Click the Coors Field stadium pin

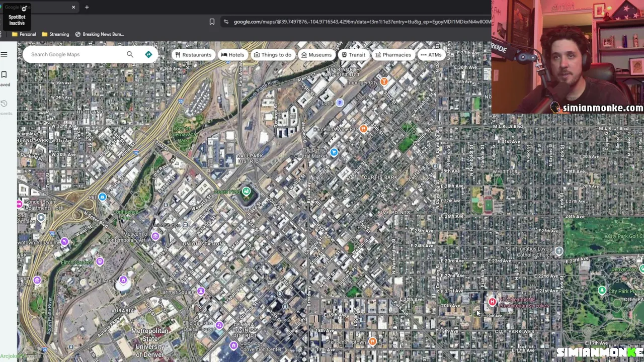(x=246, y=191)
